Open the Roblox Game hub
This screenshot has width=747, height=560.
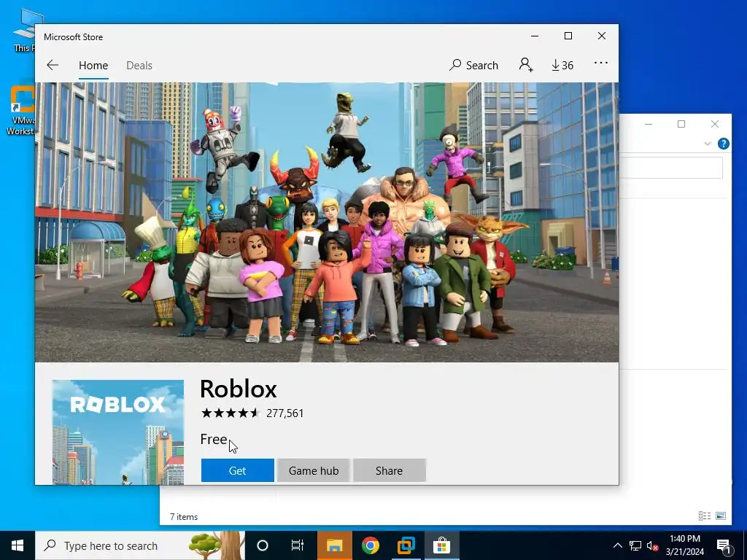tap(314, 470)
